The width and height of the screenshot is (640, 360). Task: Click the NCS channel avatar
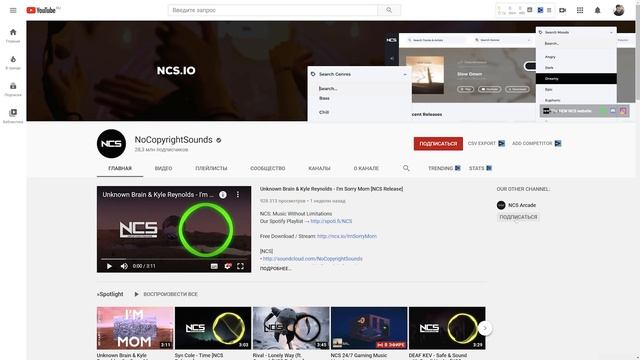point(111,144)
